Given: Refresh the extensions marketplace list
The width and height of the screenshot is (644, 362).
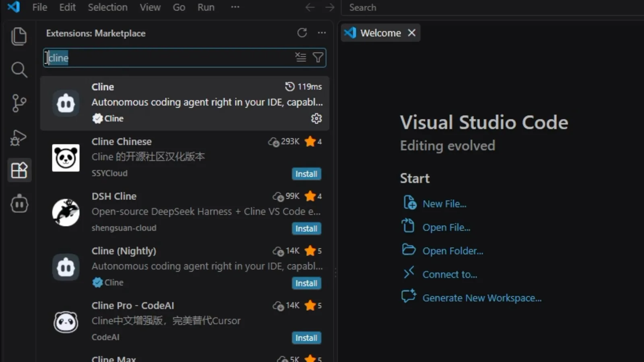Looking at the screenshot, I should pos(302,33).
